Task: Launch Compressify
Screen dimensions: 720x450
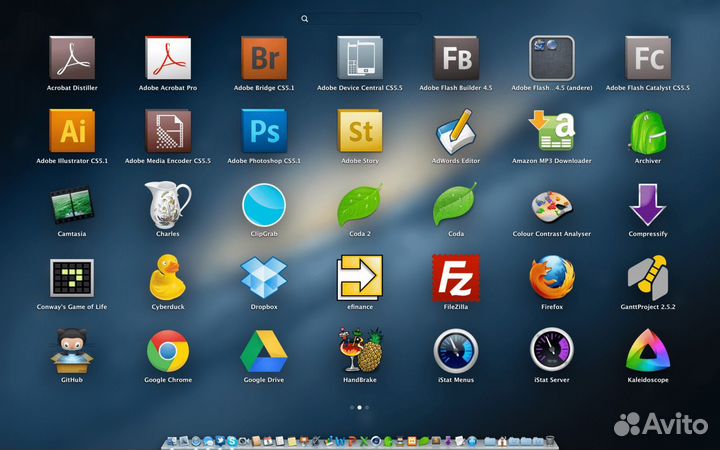Action: (648, 204)
